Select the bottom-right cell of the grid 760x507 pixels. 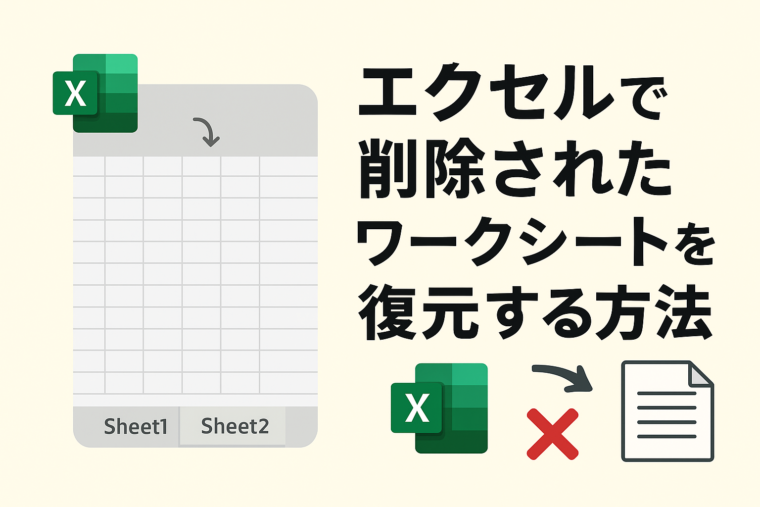tap(288, 383)
